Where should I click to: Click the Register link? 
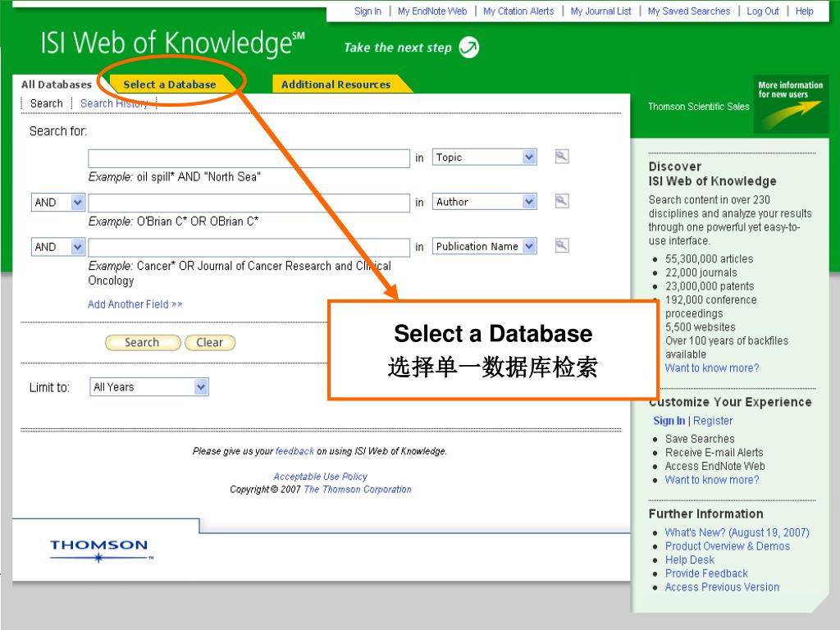click(x=713, y=421)
